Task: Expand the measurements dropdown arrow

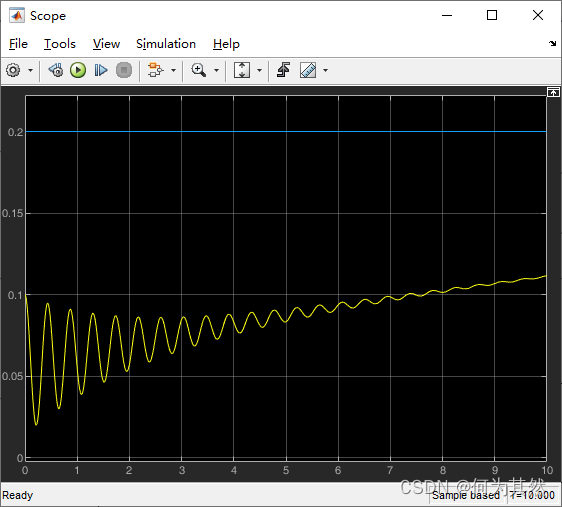Action: click(325, 70)
